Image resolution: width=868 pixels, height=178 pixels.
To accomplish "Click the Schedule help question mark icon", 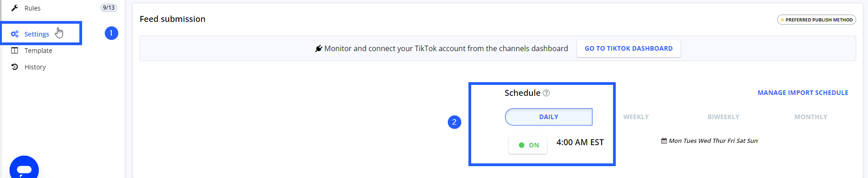I will (x=546, y=93).
